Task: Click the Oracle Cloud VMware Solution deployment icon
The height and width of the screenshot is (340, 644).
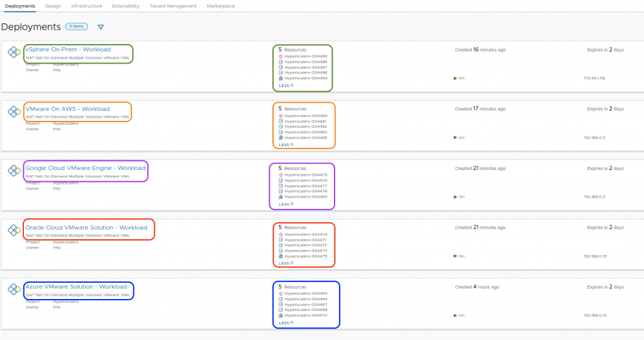Action: click(14, 230)
